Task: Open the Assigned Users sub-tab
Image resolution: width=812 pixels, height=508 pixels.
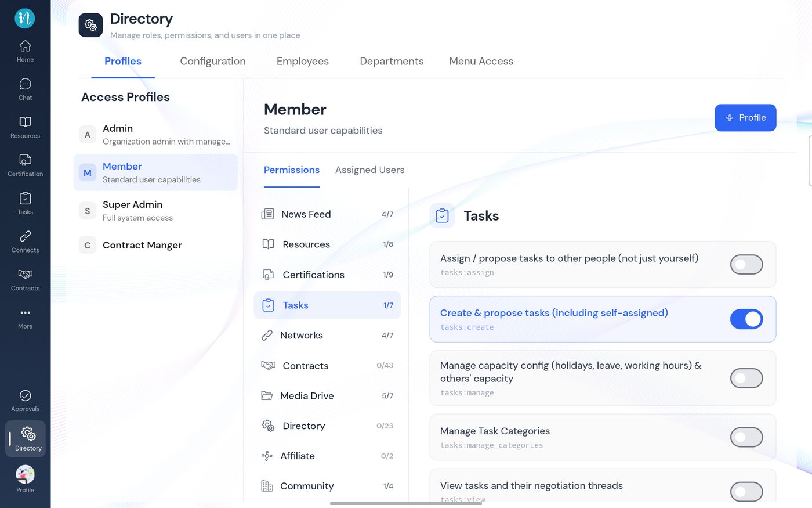Action: (370, 170)
